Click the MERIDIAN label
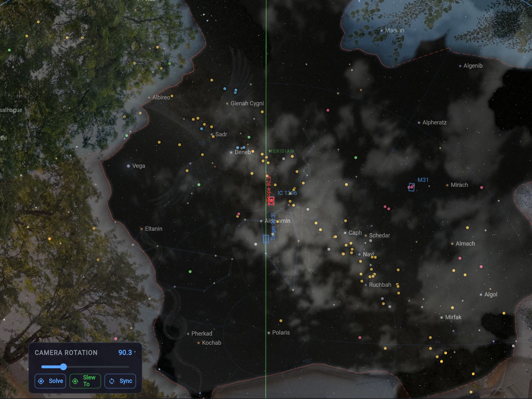This screenshot has height=399, width=532. pos(281,151)
